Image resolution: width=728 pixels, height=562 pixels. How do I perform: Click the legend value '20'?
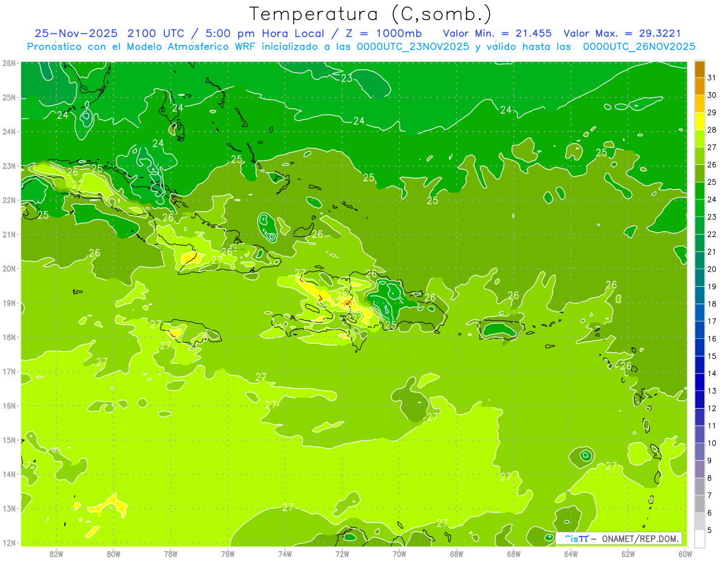pos(712,269)
